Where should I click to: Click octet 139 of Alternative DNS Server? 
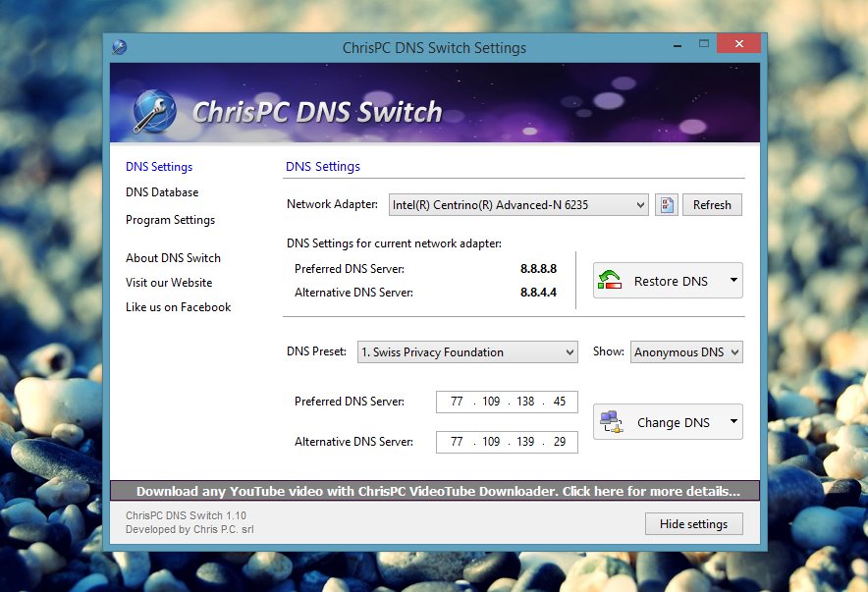[525, 442]
